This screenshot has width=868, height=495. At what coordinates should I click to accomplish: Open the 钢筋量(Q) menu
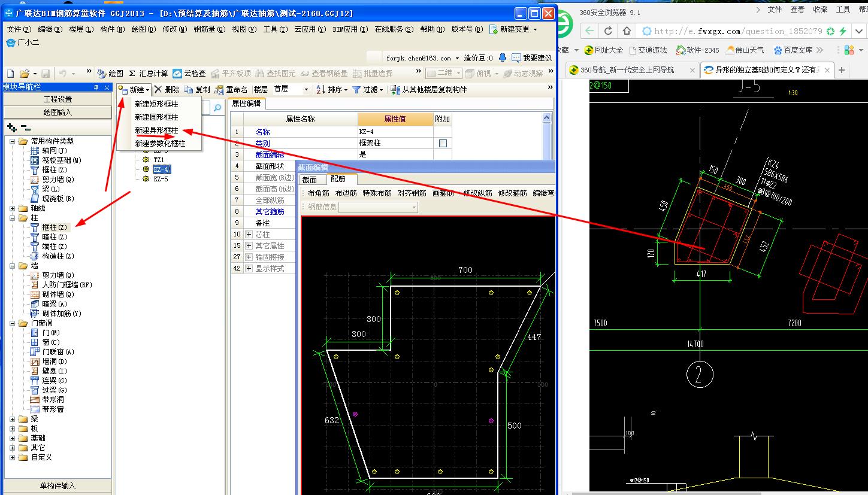click(x=209, y=29)
